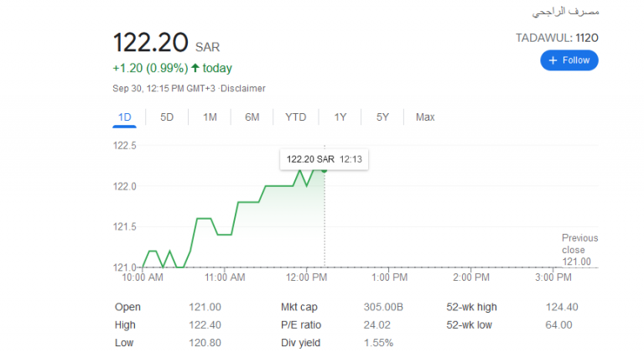
Task: Click the green data point on chart
Action: coord(324,170)
